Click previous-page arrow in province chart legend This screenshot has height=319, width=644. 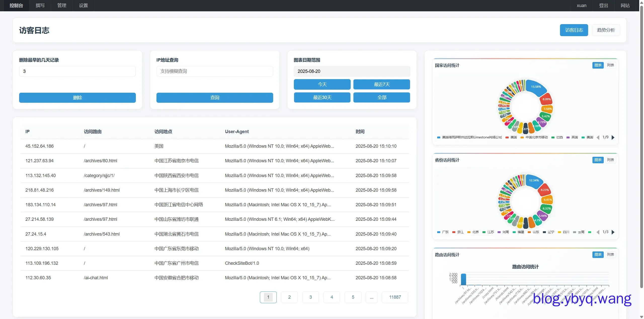[598, 232]
